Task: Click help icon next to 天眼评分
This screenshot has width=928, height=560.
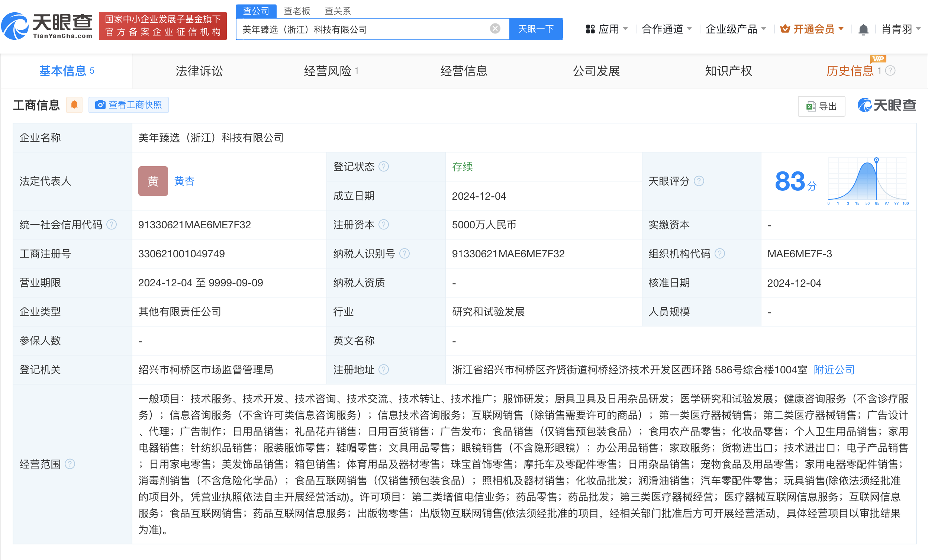Action: click(699, 181)
